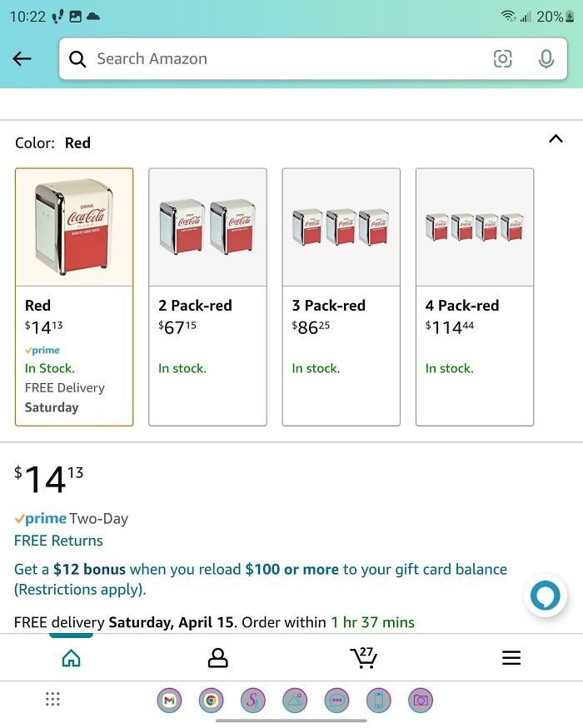
Task: Open the account profile tab
Action: coord(217,658)
